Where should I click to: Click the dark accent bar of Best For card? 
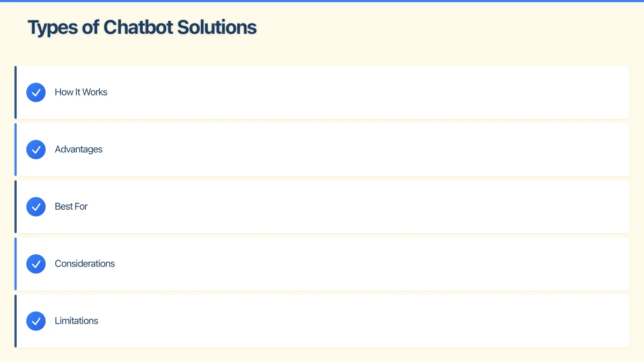pyautogui.click(x=16, y=206)
